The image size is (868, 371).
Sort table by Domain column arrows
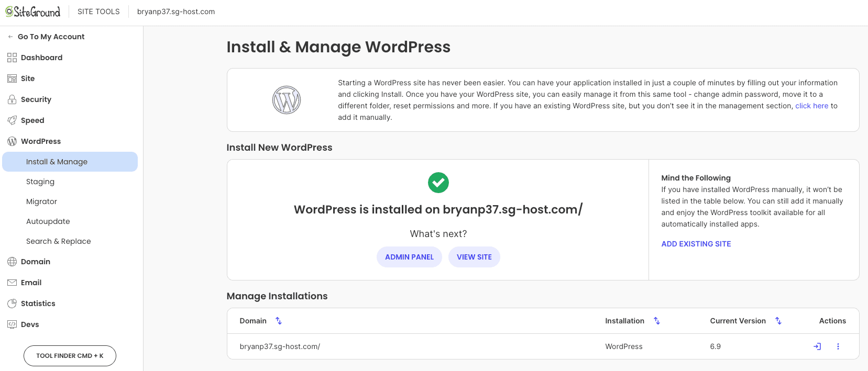[x=279, y=321]
